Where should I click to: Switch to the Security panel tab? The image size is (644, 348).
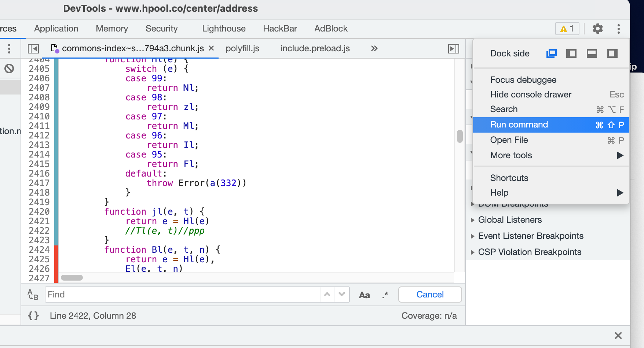pos(161,29)
